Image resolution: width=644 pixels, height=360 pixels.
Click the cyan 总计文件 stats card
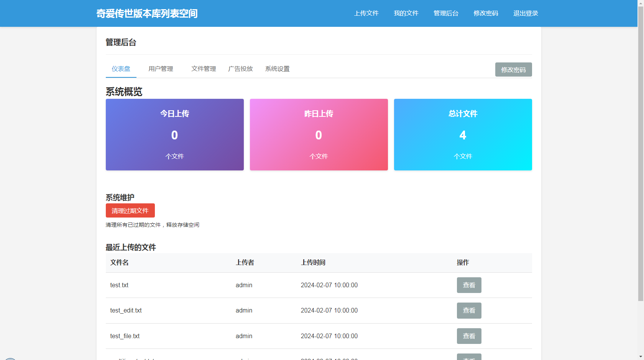click(x=463, y=134)
